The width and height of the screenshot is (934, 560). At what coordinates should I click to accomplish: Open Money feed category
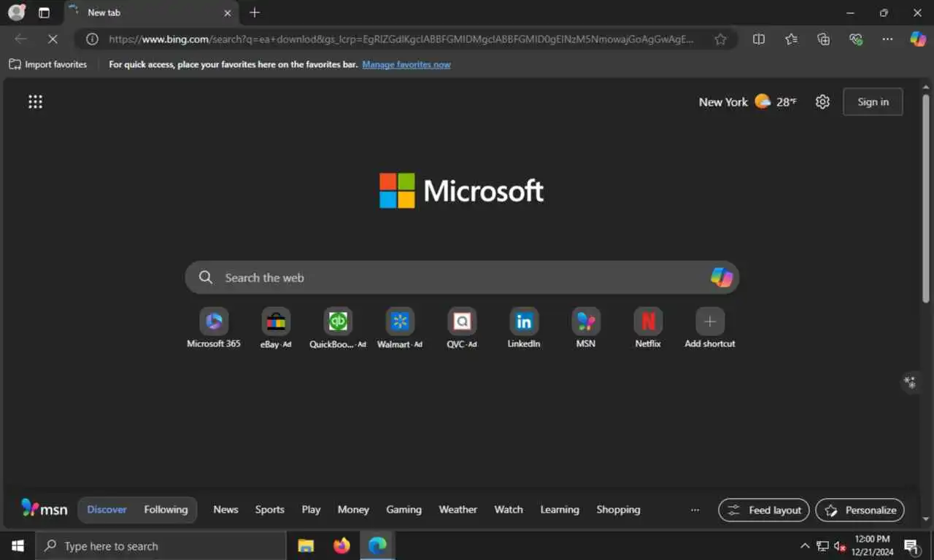click(x=353, y=510)
